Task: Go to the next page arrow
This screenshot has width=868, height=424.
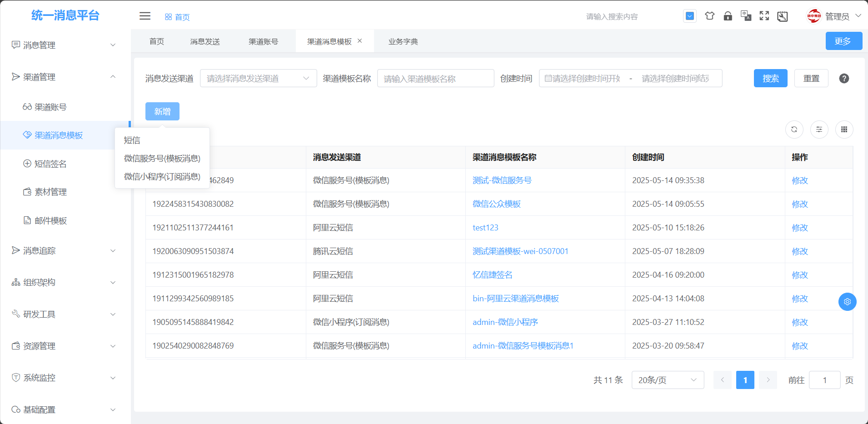Action: 768,380
